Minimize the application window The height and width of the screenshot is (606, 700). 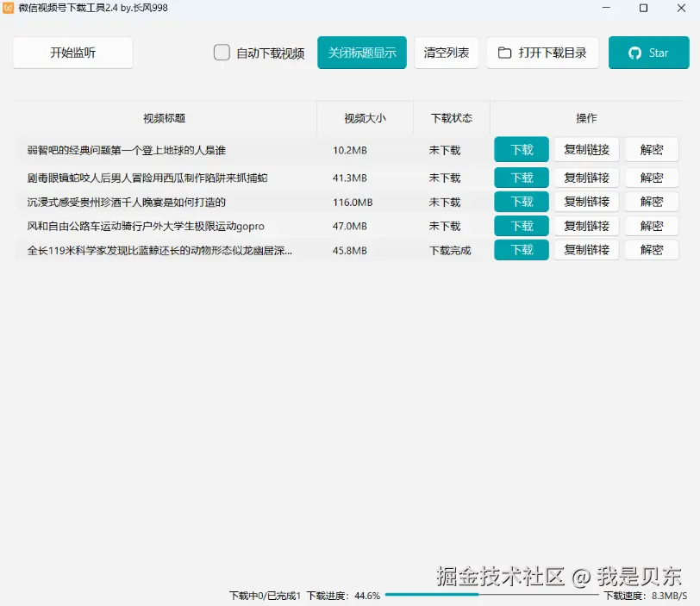606,8
